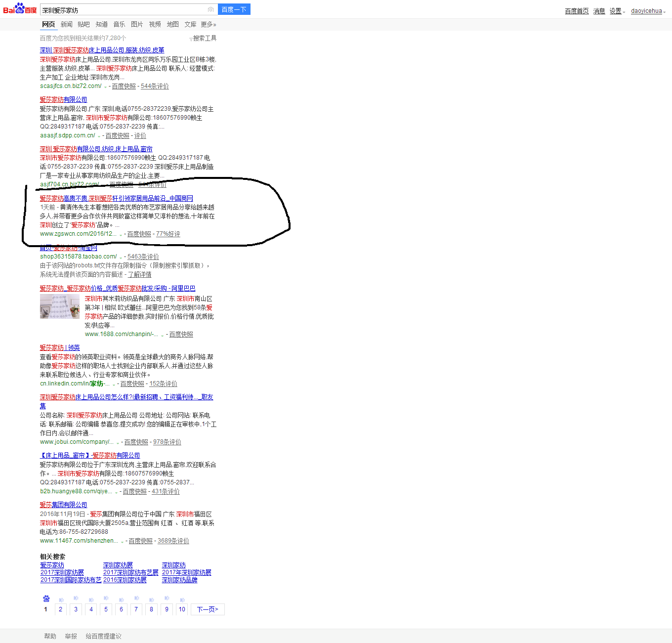Open result 【床上用品_窗帘】-爱莎家纺有限公司
This screenshot has width=672, height=643.
click(x=90, y=455)
